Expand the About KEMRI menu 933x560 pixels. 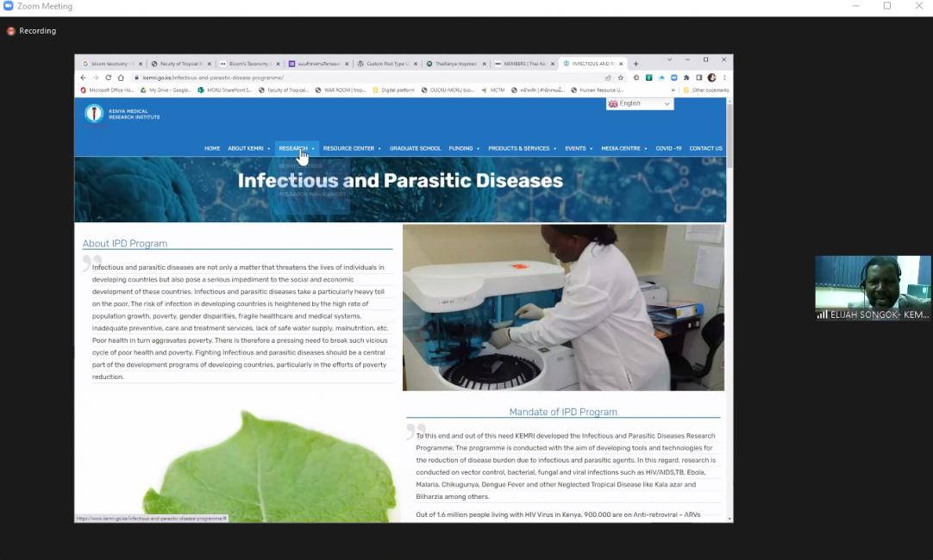click(248, 149)
